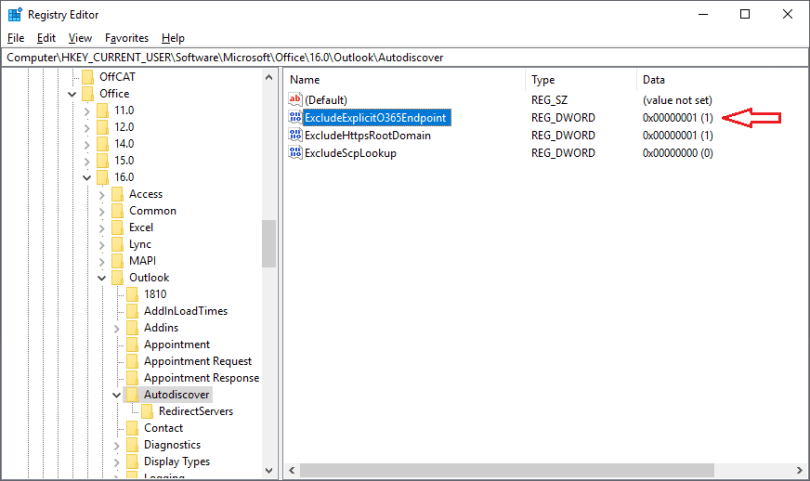Screen dimensions: 810x481
Task: Click the RedirectServers folder icon
Action: click(x=147, y=411)
